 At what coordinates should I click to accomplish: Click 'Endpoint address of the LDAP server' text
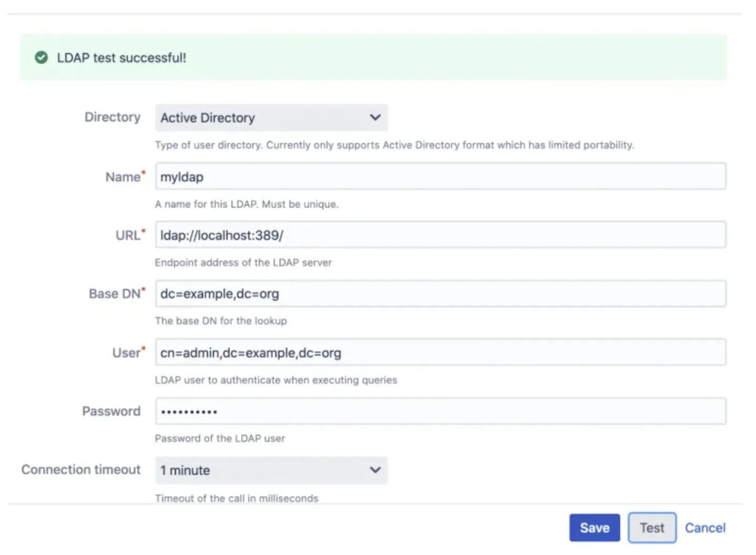click(x=243, y=262)
